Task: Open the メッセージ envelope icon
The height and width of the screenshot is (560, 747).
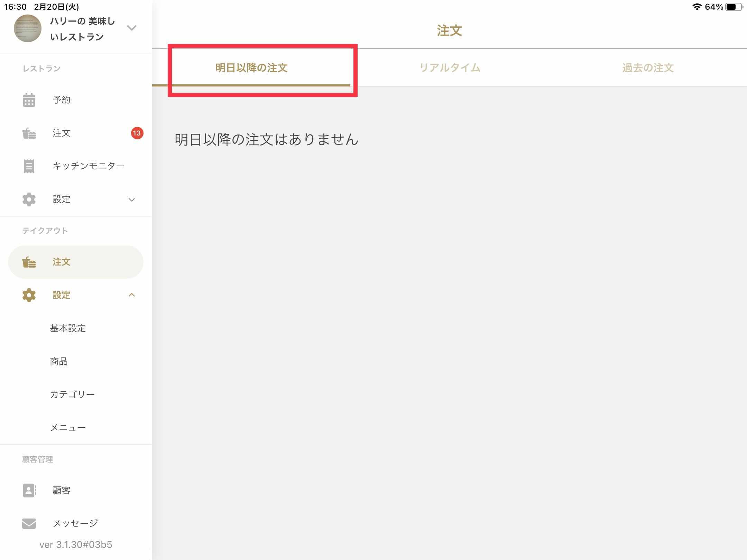Action: [29, 523]
